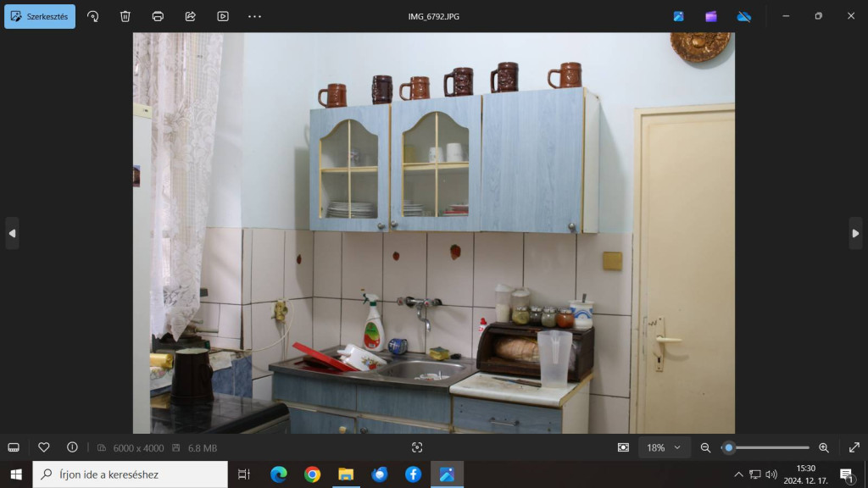The height and width of the screenshot is (488, 868).
Task: Click the zoom slider track
Action: coord(771,447)
